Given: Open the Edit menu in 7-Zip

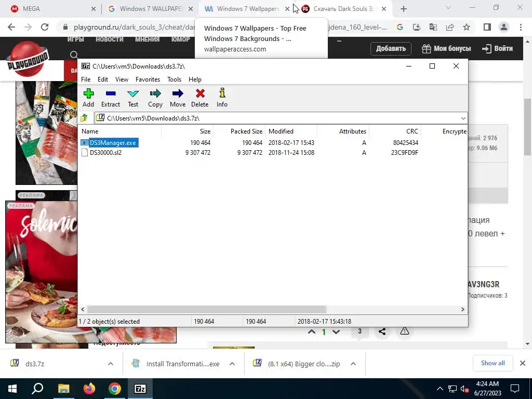Looking at the screenshot, I should pyautogui.click(x=103, y=79).
